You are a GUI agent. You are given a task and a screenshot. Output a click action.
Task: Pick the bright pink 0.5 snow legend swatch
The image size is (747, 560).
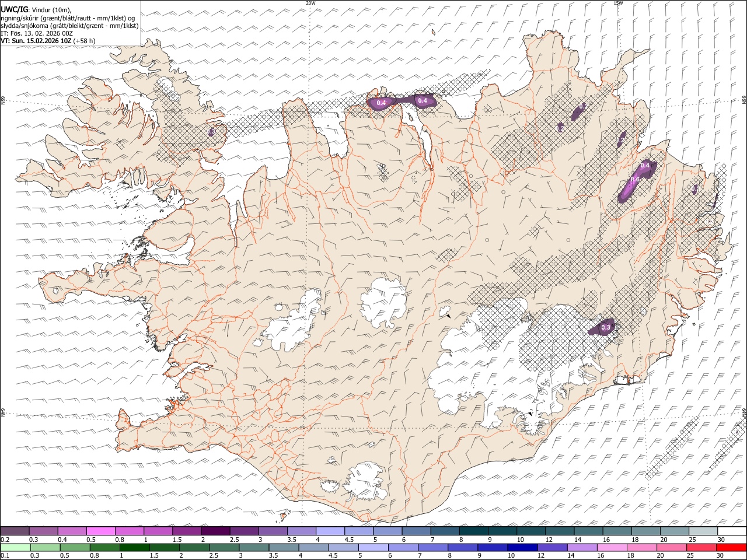(101, 531)
